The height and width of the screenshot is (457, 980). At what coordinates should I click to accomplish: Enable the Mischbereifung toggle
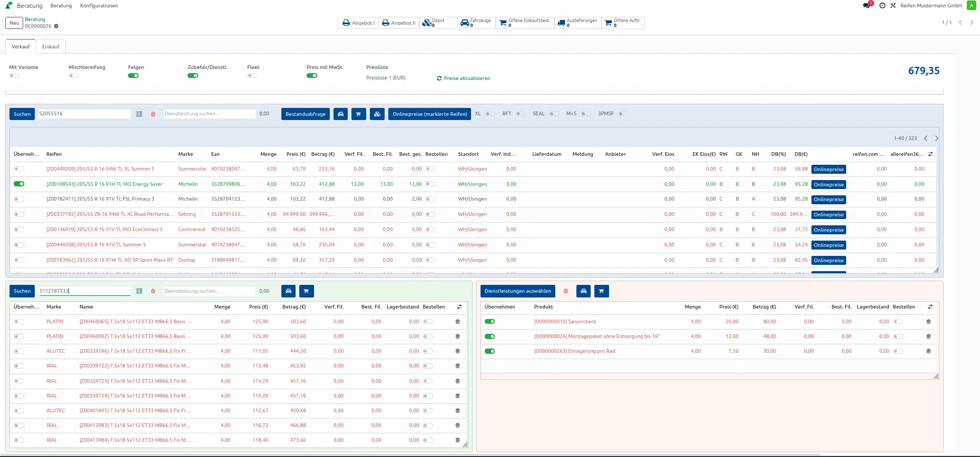click(x=74, y=76)
